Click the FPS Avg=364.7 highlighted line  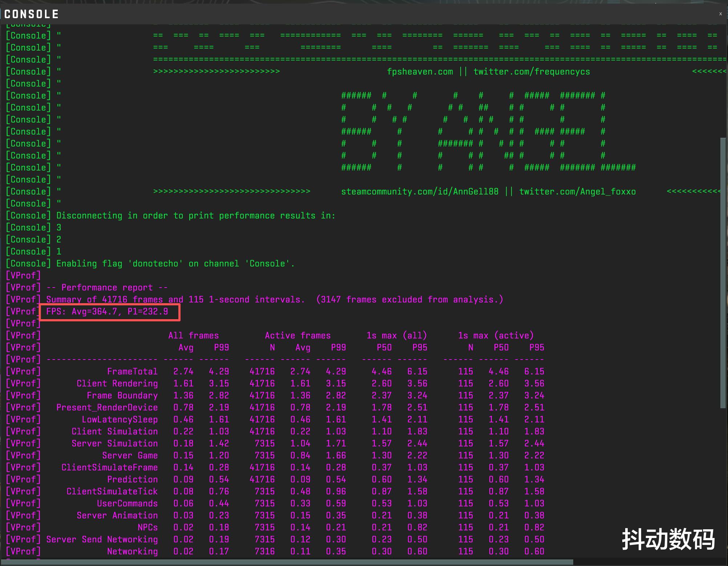pos(107,312)
